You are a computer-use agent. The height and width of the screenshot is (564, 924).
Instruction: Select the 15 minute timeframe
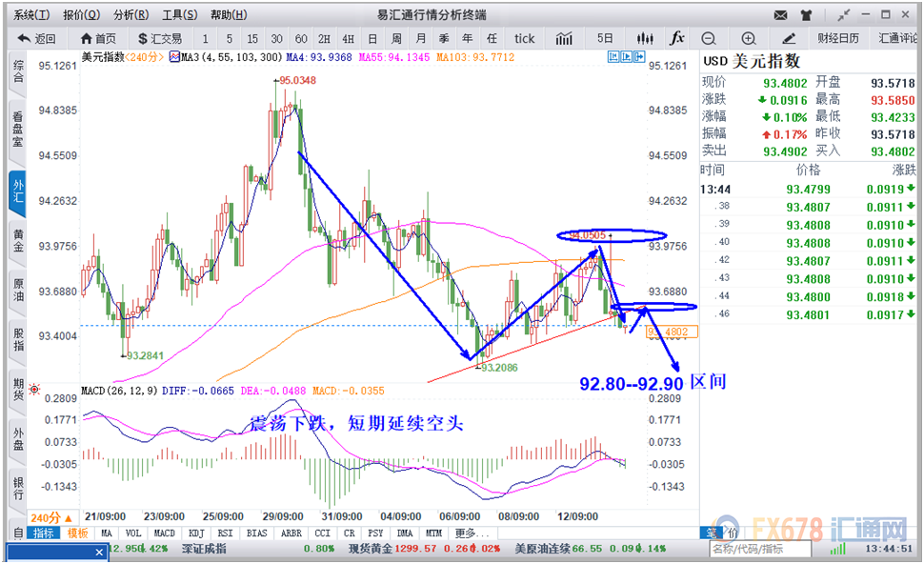252,39
